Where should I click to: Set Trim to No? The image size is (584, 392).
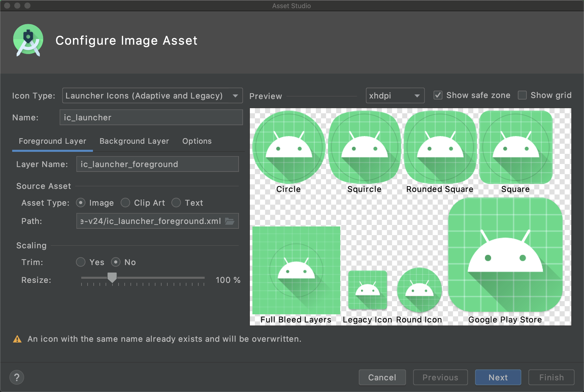pos(116,262)
